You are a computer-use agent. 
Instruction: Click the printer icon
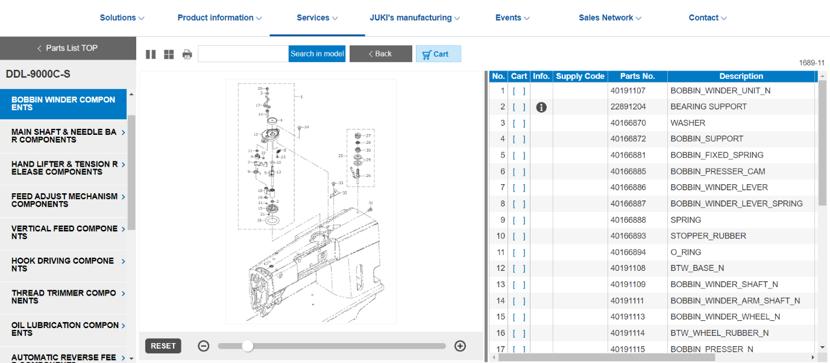[187, 54]
